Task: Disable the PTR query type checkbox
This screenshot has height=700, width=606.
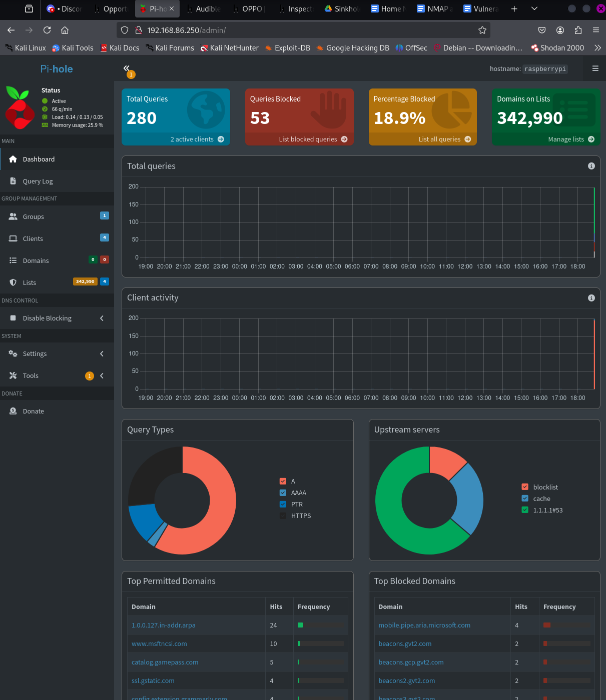Action: 283,504
